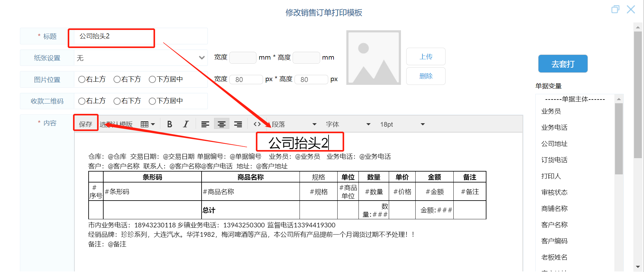This screenshot has width=644, height=272.
Task: Click the #规格 table cell
Action: coord(319,192)
